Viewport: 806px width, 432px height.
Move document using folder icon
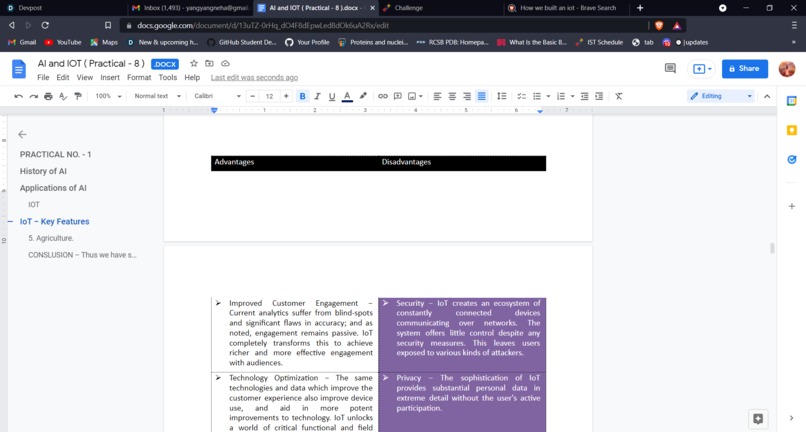pyautogui.click(x=209, y=63)
